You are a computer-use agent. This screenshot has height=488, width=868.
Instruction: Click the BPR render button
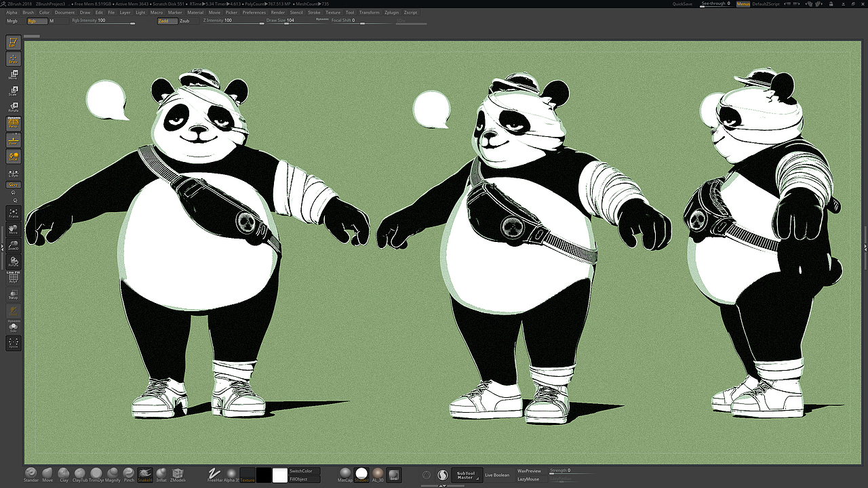click(394, 475)
